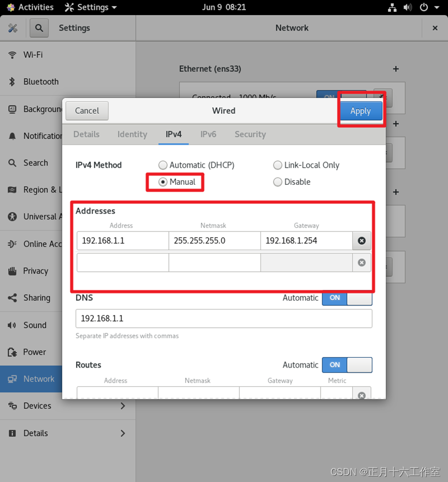Open the Settings app menu in top bar
Image resolution: width=448 pixels, height=482 pixels.
91,7
